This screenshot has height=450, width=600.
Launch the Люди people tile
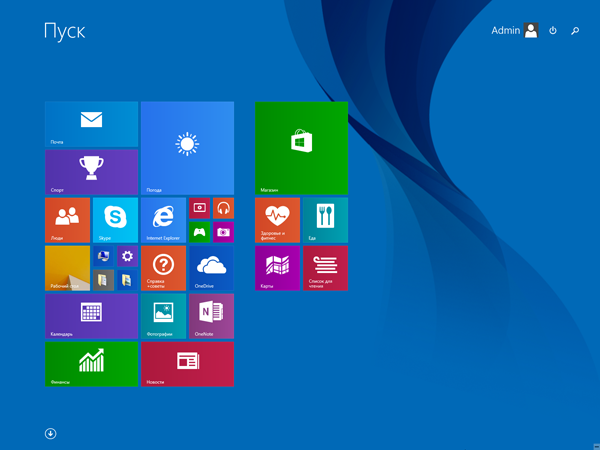pyautogui.click(x=68, y=220)
